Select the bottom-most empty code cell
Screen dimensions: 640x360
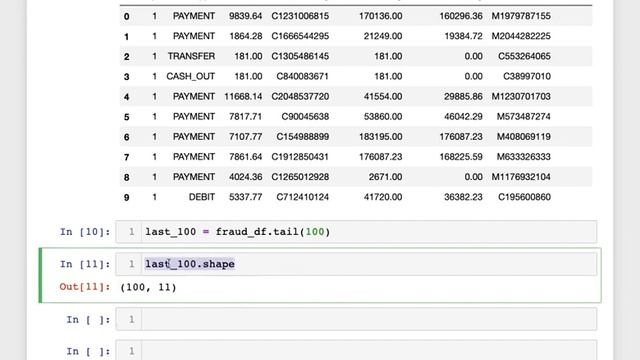tap(356, 350)
